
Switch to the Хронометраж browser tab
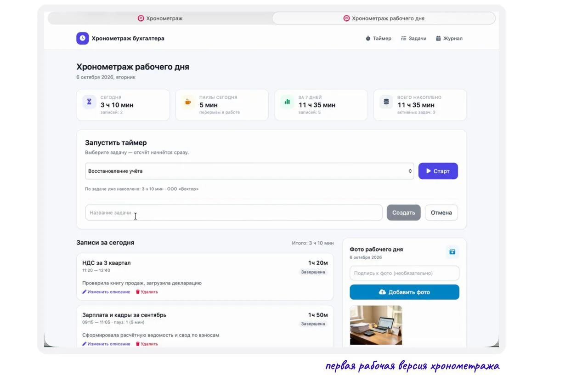[x=160, y=18]
